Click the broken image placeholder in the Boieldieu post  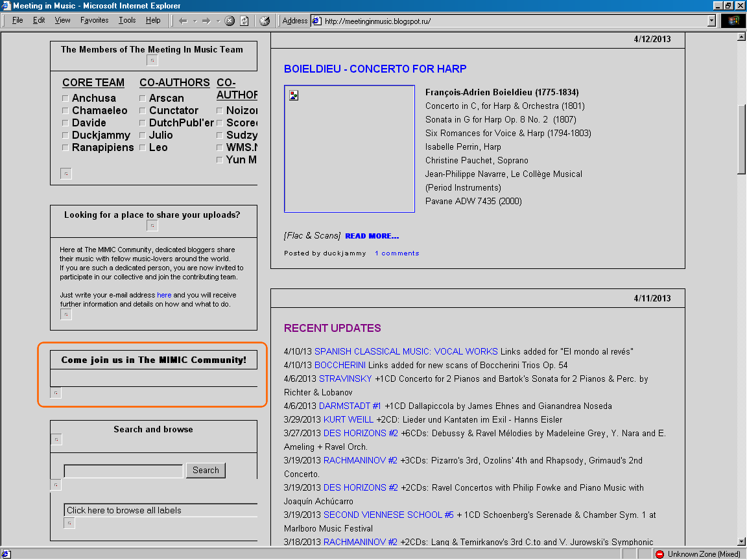coord(350,148)
